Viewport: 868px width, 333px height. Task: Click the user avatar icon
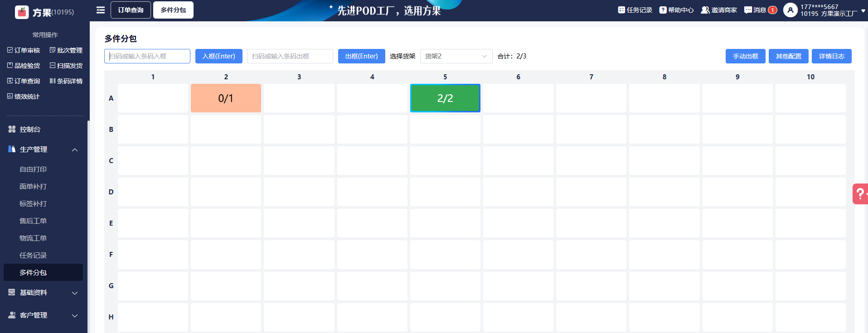pyautogui.click(x=790, y=10)
